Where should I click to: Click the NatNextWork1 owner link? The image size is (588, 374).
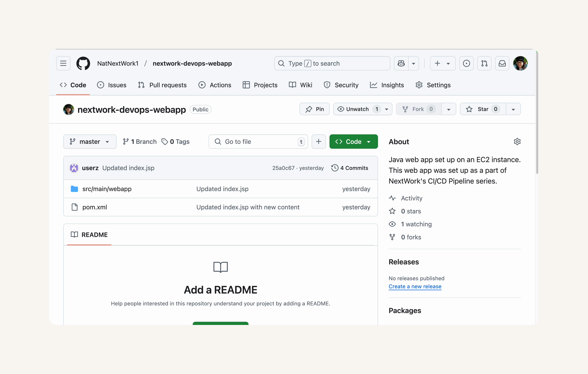point(118,63)
